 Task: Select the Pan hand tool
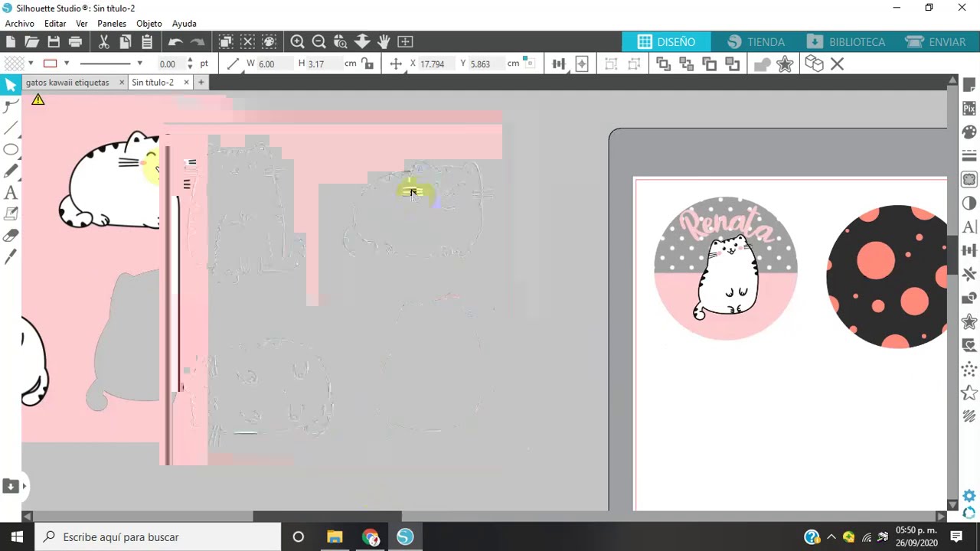pyautogui.click(x=384, y=41)
